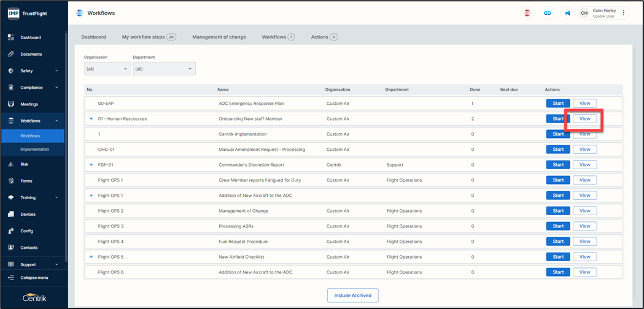Click the red workflow icon in header
This screenshot has height=309, width=644.
coord(527,13)
